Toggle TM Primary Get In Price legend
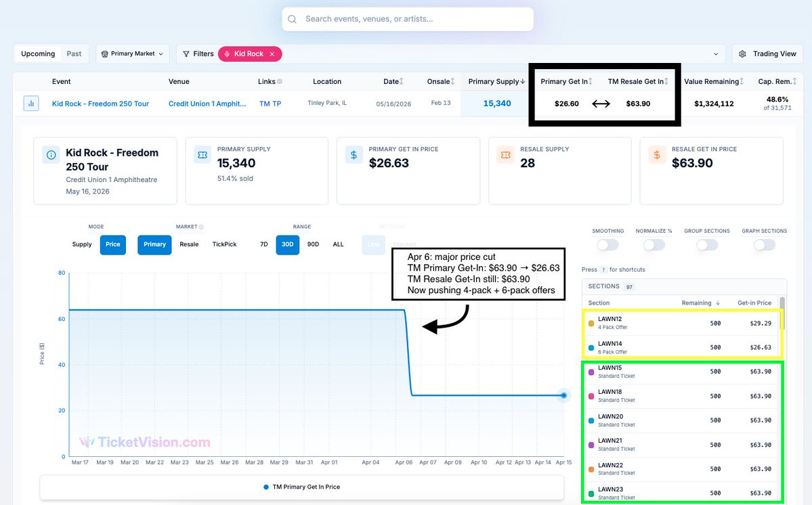This screenshot has height=505, width=812. tap(301, 487)
